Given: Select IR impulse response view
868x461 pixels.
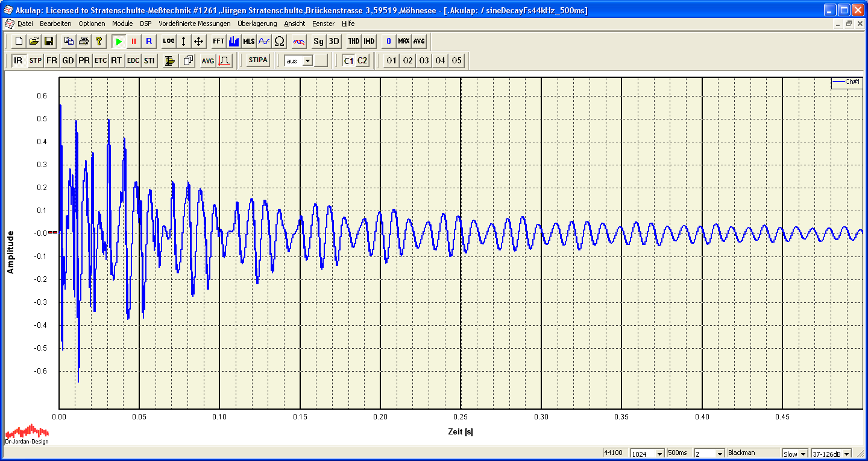Looking at the screenshot, I should click(x=19, y=61).
